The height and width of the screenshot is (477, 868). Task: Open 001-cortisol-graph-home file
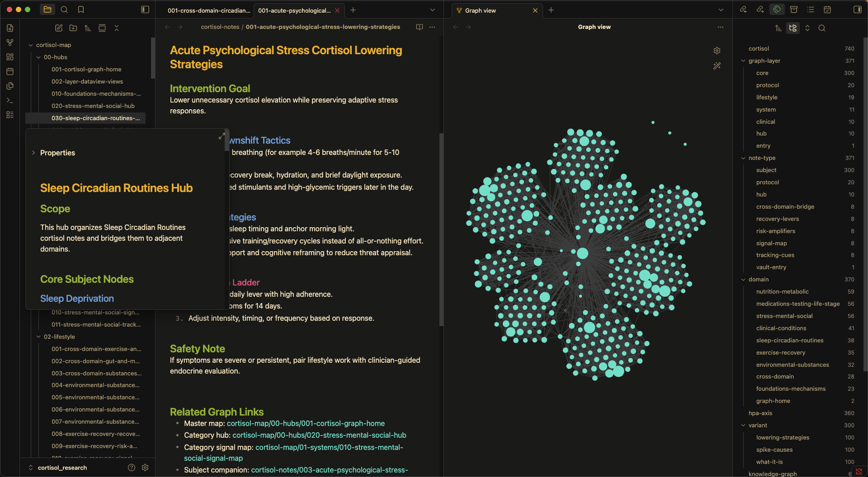pos(86,70)
